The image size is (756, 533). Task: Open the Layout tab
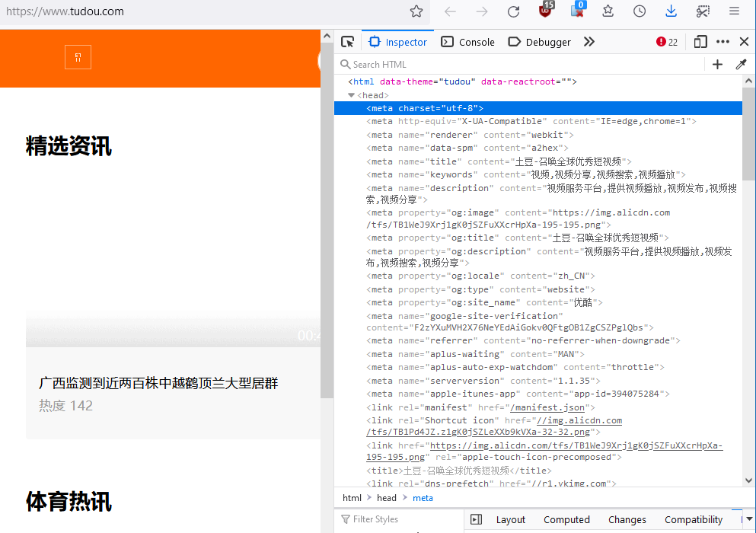[x=511, y=520]
